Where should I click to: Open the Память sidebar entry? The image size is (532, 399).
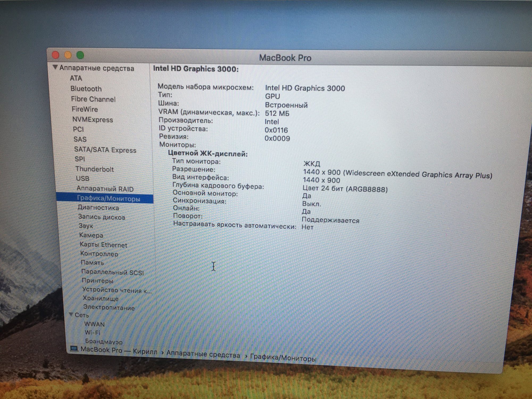tap(92, 263)
